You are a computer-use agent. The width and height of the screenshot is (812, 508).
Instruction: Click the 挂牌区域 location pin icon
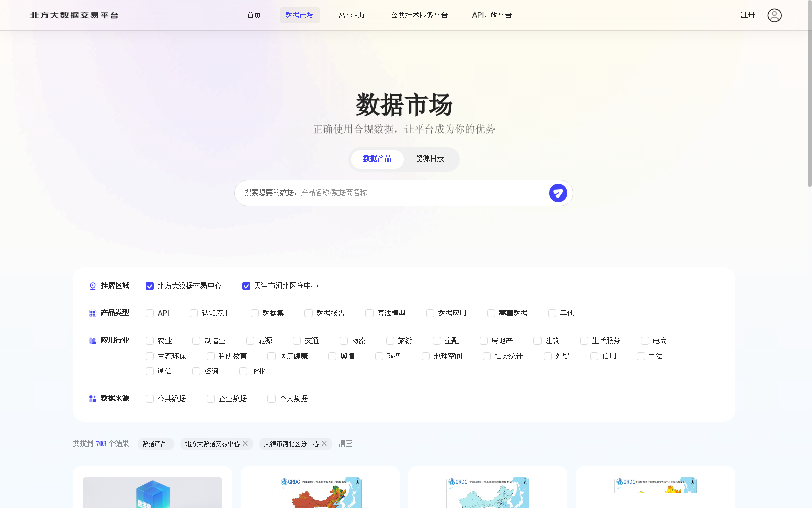click(x=92, y=285)
